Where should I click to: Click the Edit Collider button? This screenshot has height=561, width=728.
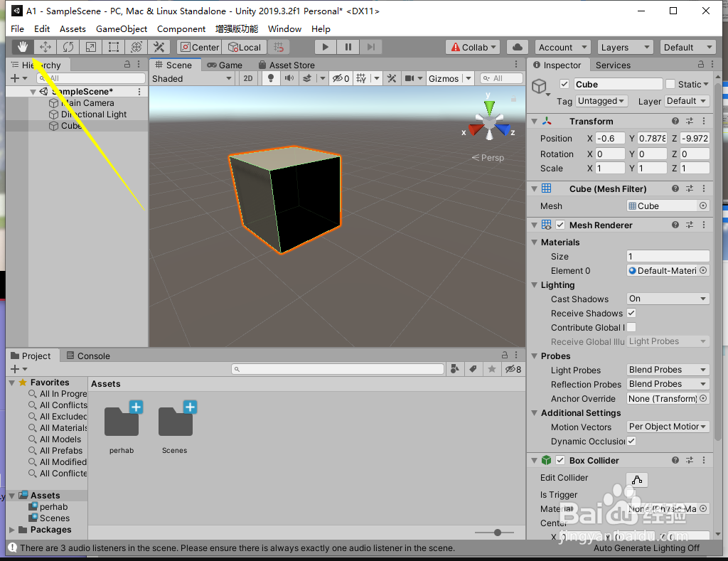(637, 479)
